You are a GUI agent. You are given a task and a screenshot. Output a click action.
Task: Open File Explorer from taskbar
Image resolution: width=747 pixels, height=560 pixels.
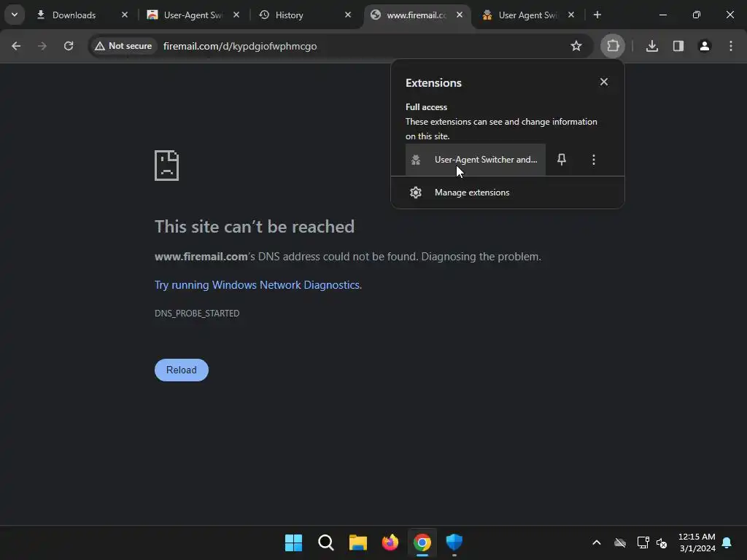pos(357,542)
